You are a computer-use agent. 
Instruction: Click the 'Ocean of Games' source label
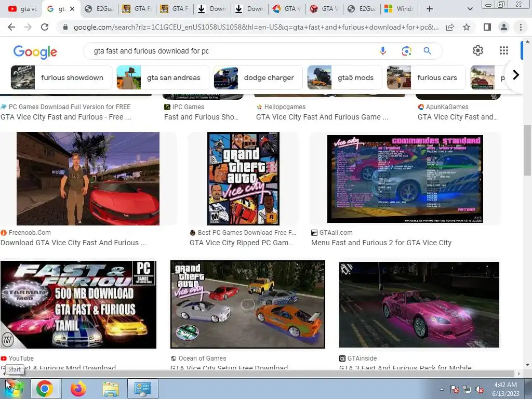click(x=202, y=358)
